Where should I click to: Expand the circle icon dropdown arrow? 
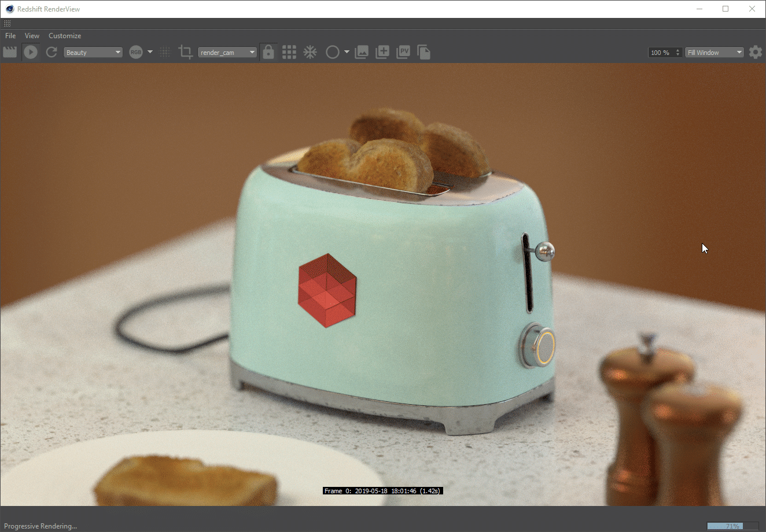(x=347, y=52)
